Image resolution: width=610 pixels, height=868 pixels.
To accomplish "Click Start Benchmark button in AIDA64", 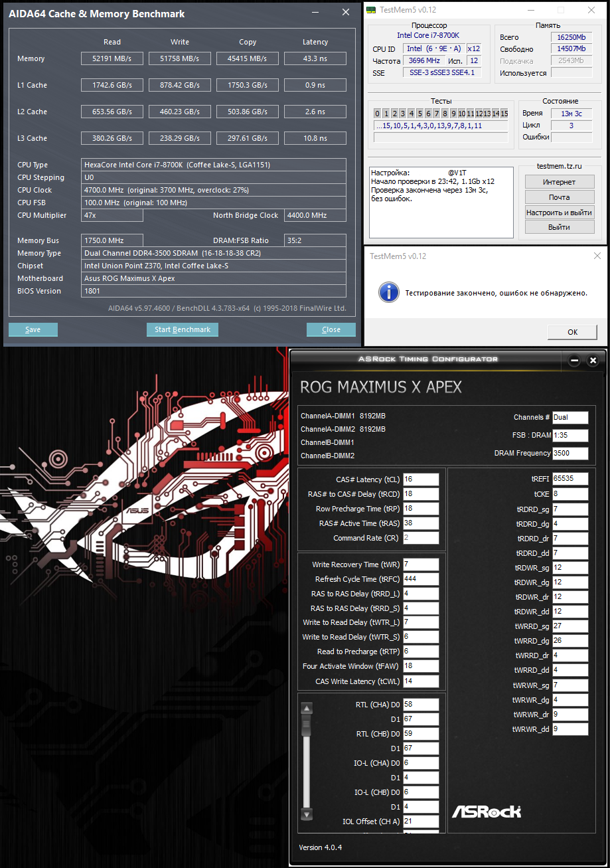I will pyautogui.click(x=183, y=329).
